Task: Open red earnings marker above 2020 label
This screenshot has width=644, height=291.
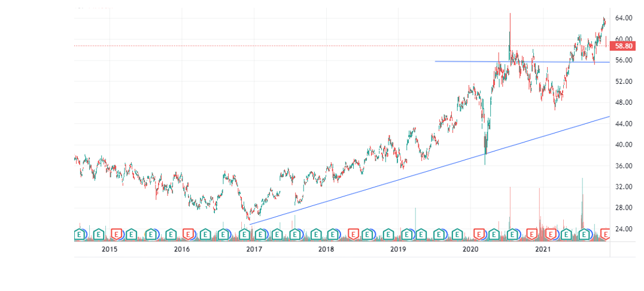Action: tap(479, 234)
